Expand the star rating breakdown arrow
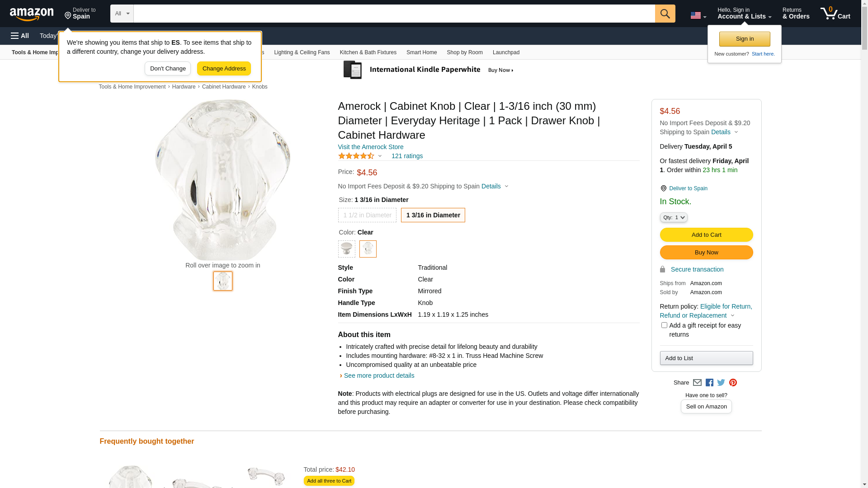The height and width of the screenshot is (488, 868). click(x=380, y=156)
